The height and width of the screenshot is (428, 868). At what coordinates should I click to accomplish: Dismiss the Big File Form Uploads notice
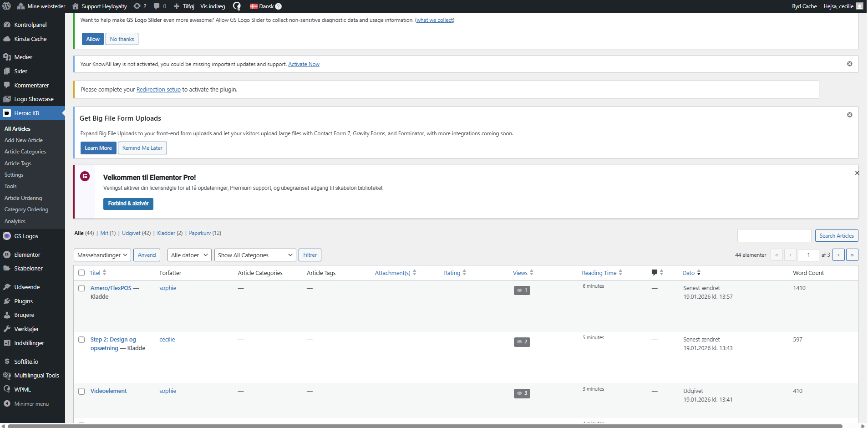pyautogui.click(x=849, y=115)
